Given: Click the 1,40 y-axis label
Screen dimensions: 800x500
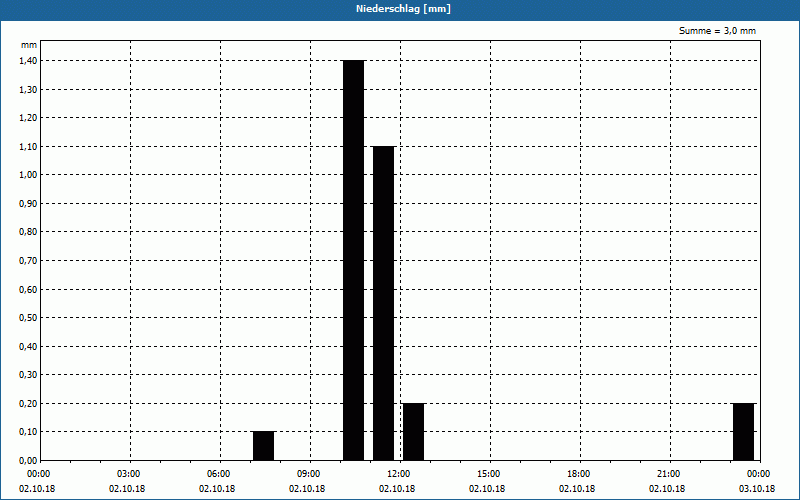Looking at the screenshot, I should click(x=28, y=61).
